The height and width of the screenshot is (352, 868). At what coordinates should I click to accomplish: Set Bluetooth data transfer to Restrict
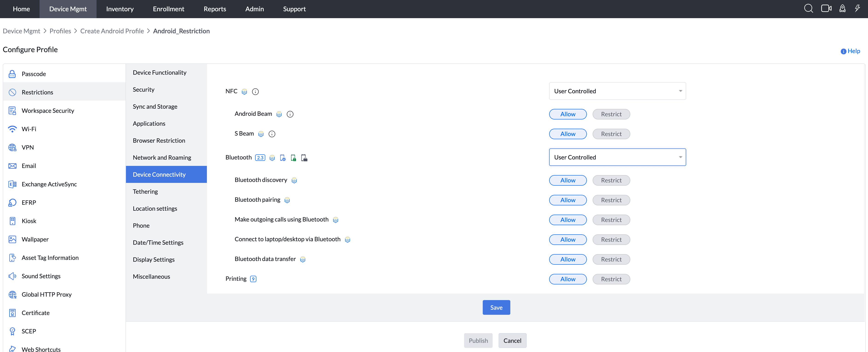tap(611, 259)
